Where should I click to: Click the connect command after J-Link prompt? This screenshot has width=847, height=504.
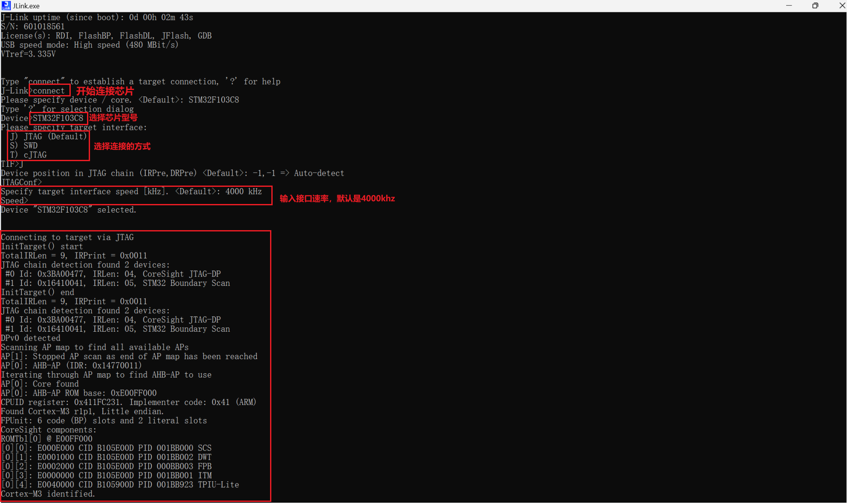[49, 91]
